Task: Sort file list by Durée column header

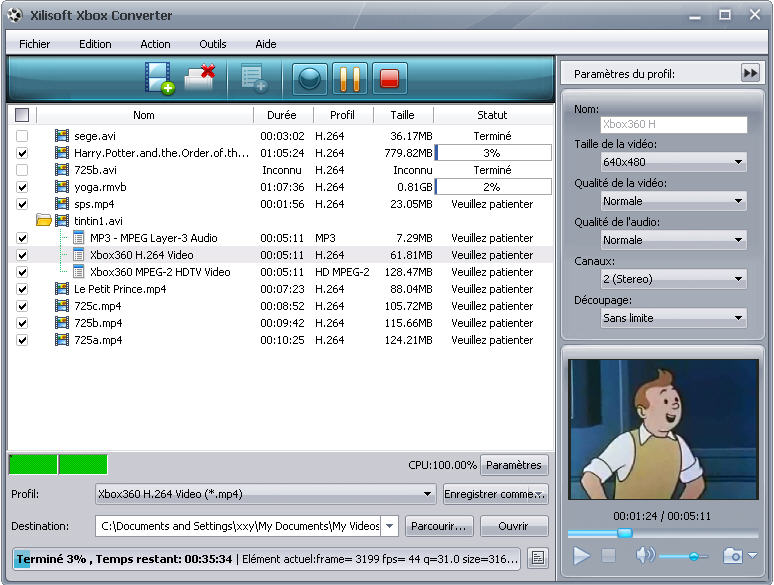Action: point(283,115)
